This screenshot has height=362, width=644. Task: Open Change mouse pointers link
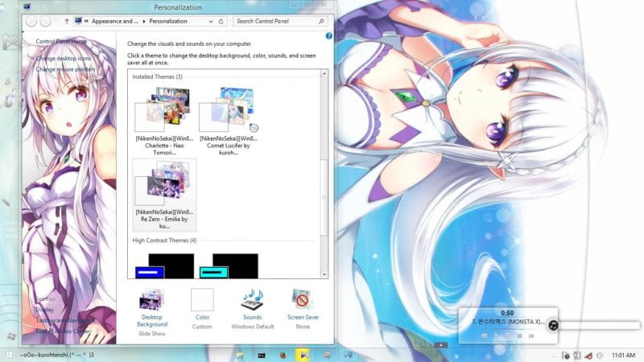65,69
